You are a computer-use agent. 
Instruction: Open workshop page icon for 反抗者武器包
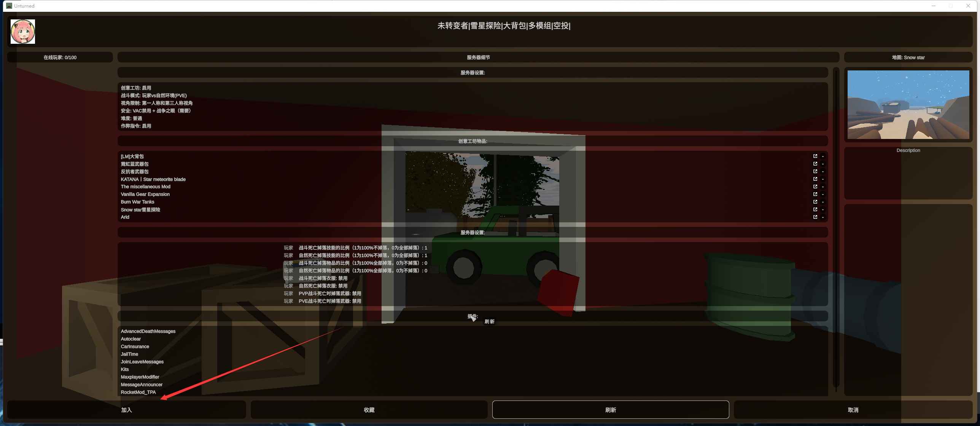[815, 171]
